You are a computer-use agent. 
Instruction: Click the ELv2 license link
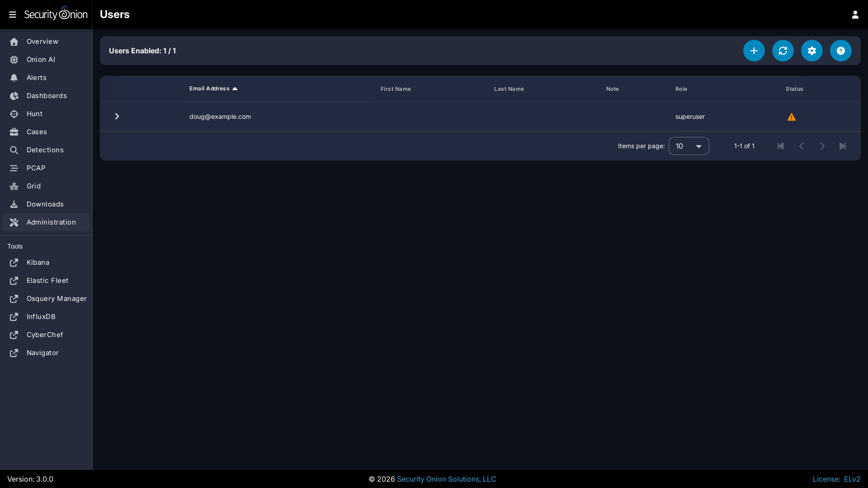point(852,479)
